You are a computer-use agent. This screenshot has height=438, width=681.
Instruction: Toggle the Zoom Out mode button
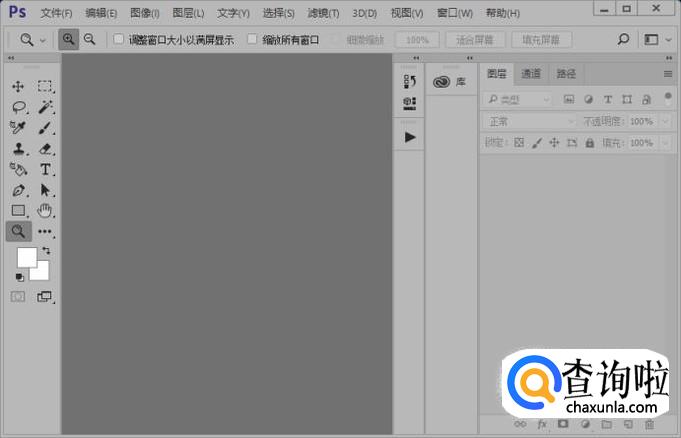(90, 40)
